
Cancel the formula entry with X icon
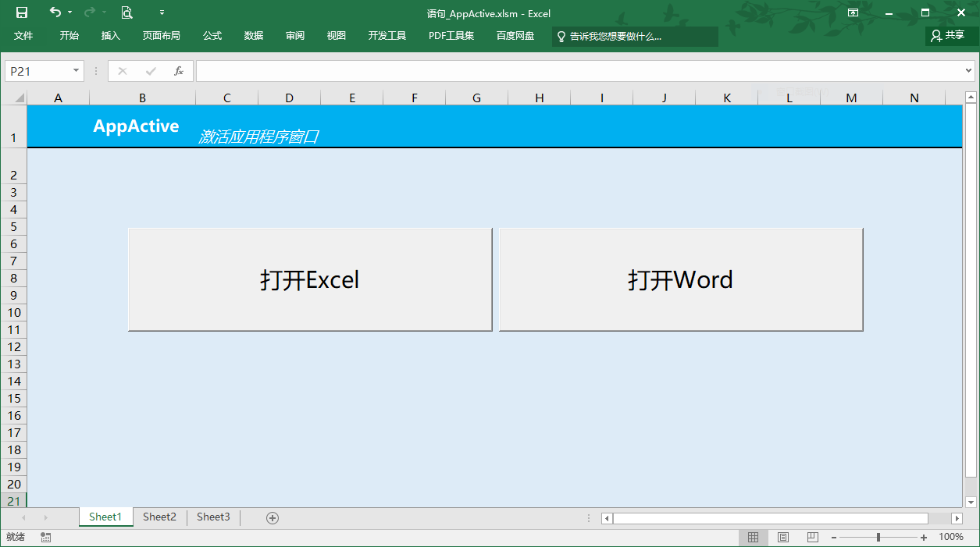[123, 71]
